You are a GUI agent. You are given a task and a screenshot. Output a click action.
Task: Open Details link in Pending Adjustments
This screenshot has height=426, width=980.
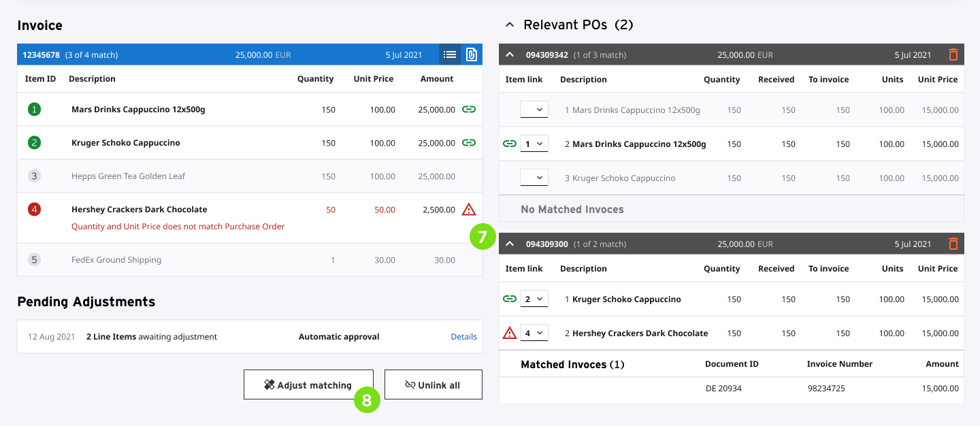point(463,337)
